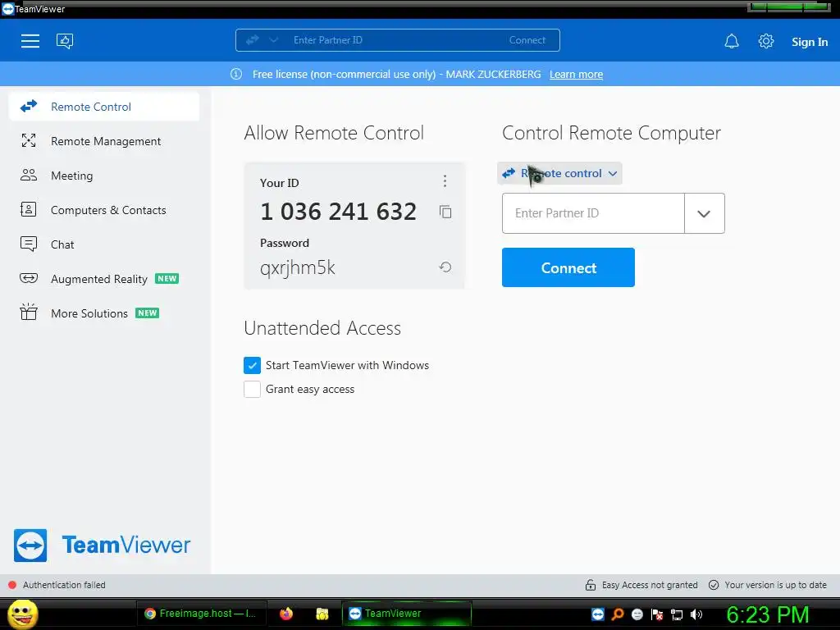Switch to Freeimage.host Chrome taskbar window
Image resolution: width=840 pixels, height=630 pixels.
coord(202,614)
